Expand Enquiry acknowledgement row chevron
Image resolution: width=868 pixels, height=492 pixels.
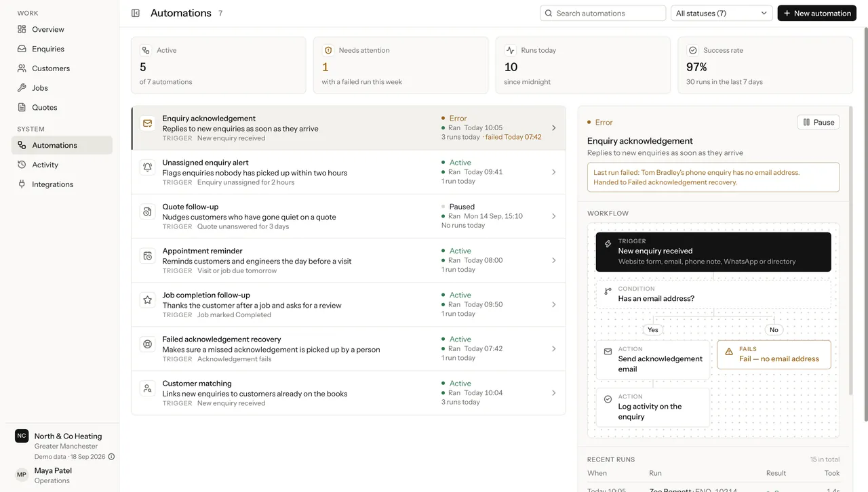(x=553, y=128)
